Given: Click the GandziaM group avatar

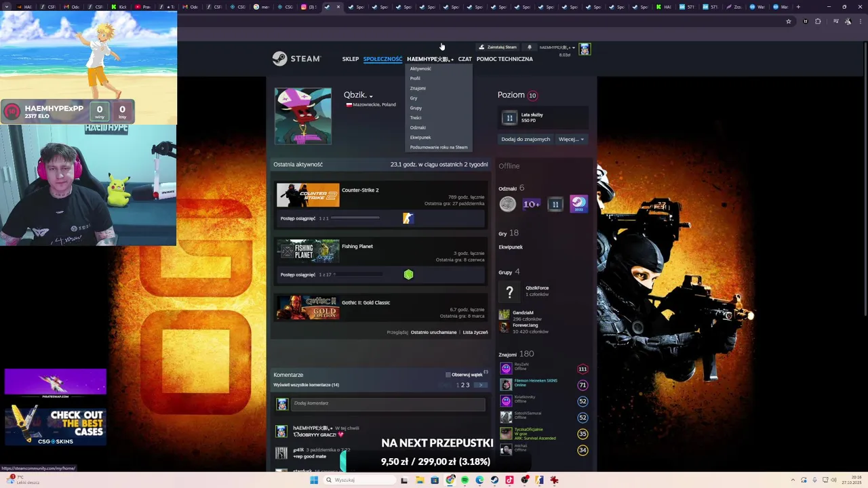Looking at the screenshot, I should click(x=505, y=314).
